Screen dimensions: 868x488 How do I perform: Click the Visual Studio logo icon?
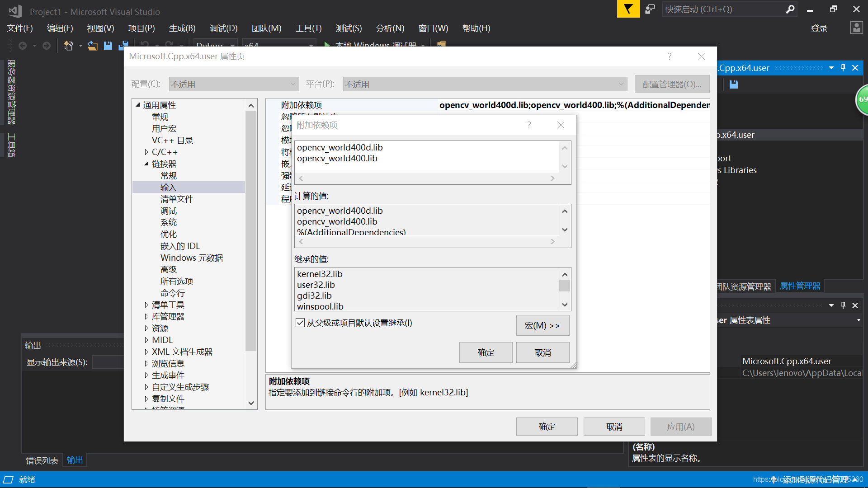coord(15,11)
